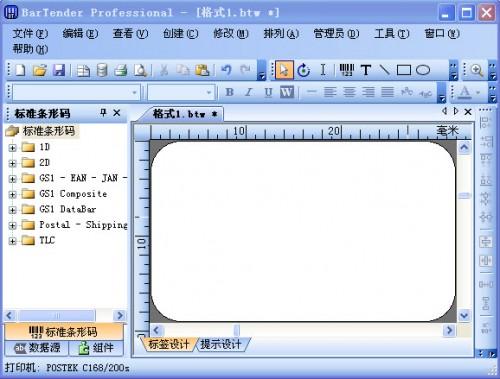Viewport: 500px width, 379px height.
Task: Pin the 标准条形码 panel
Action: pos(103,113)
